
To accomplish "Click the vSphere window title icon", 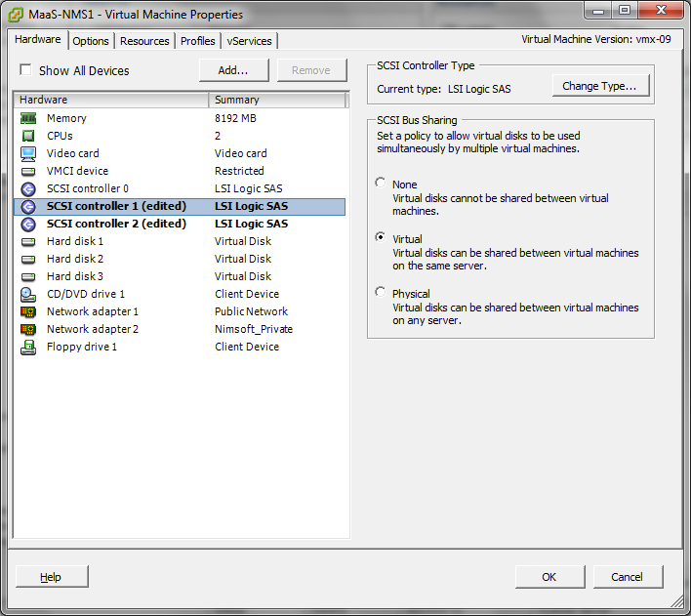I will 16,15.
